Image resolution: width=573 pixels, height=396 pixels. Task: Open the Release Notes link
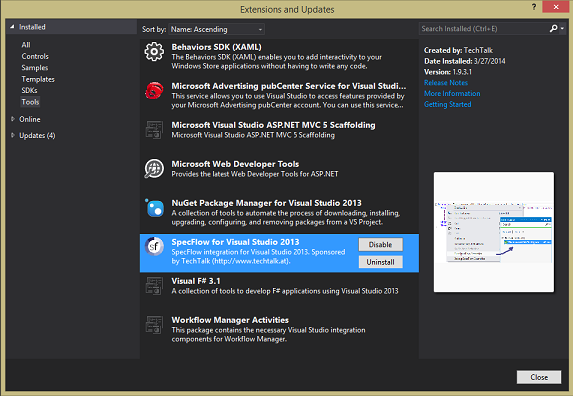click(x=446, y=83)
